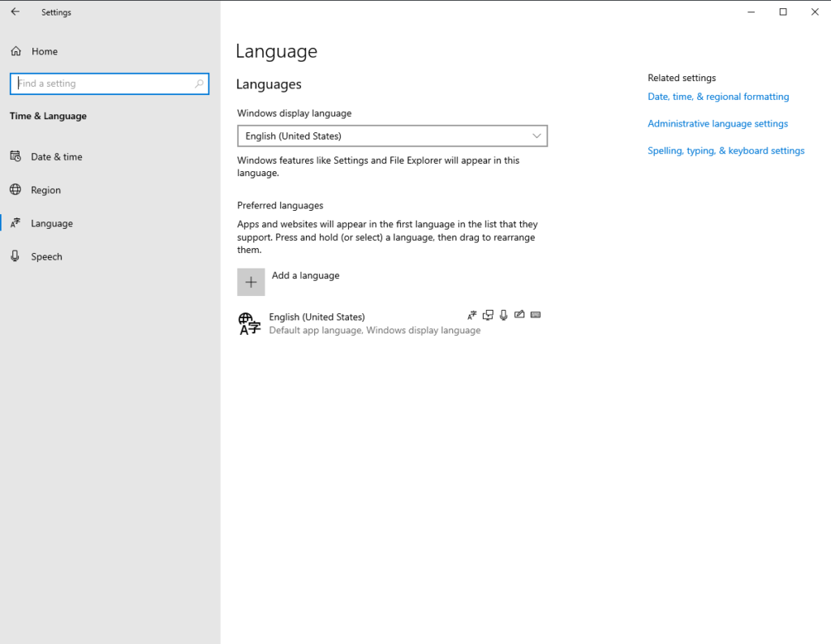
Task: Click the Date & time calendar icon
Action: point(16,157)
